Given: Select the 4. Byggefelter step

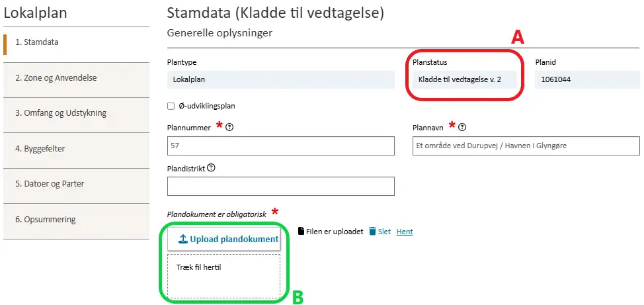Looking at the screenshot, I should point(77,148).
